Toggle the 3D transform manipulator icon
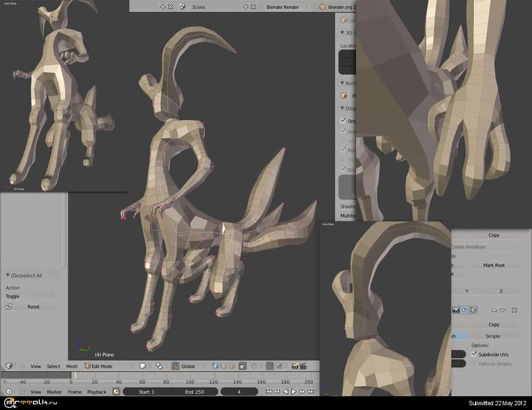The image size is (532, 410). [x=175, y=366]
